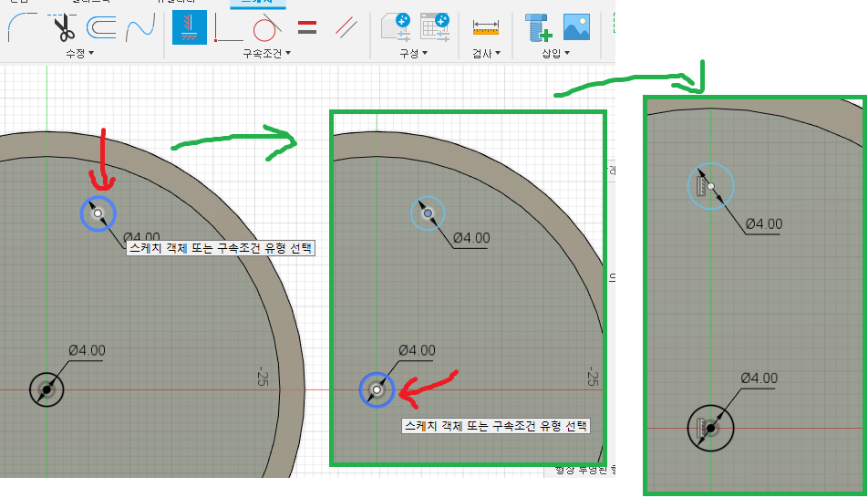Screen dimensions: 868x498
Task: Open the 검사 dropdown menu
Action: [486, 53]
